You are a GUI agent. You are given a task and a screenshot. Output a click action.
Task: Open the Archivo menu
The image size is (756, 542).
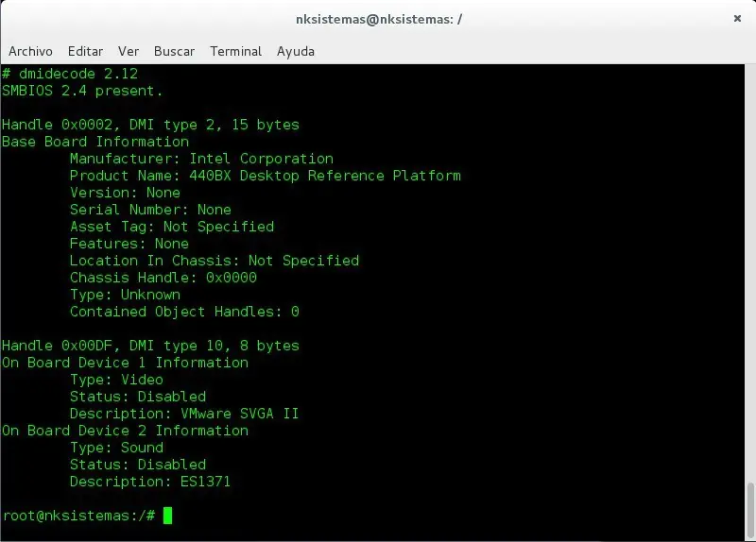coord(30,51)
